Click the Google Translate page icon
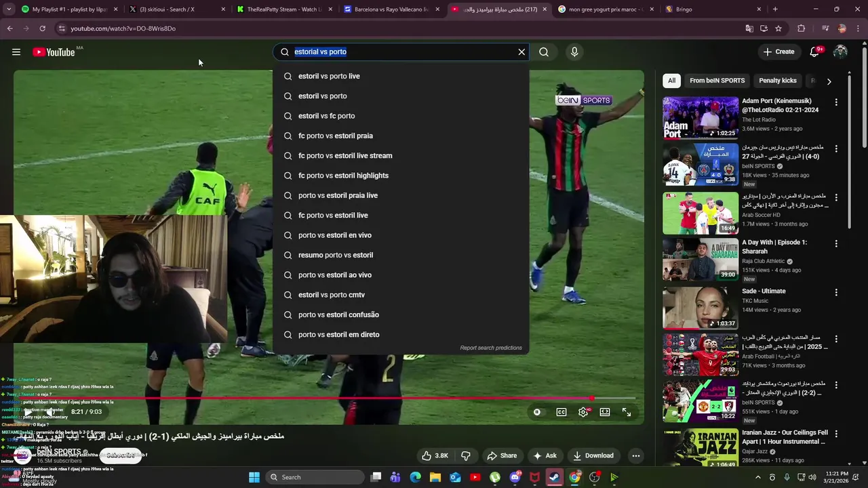Screen dimensions: 868x488 pyautogui.click(x=749, y=28)
